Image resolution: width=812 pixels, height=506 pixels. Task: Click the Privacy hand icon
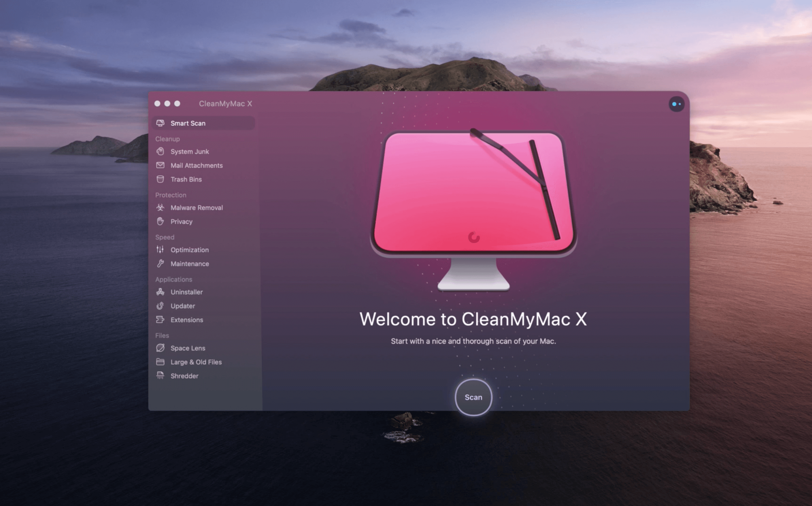click(x=160, y=221)
